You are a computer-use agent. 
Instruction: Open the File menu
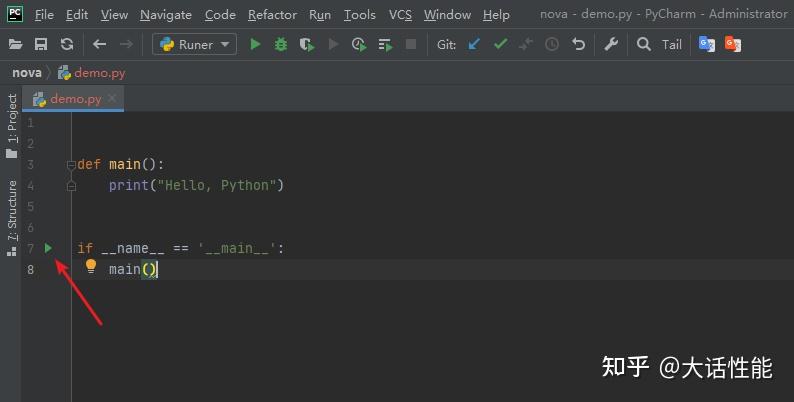click(44, 15)
